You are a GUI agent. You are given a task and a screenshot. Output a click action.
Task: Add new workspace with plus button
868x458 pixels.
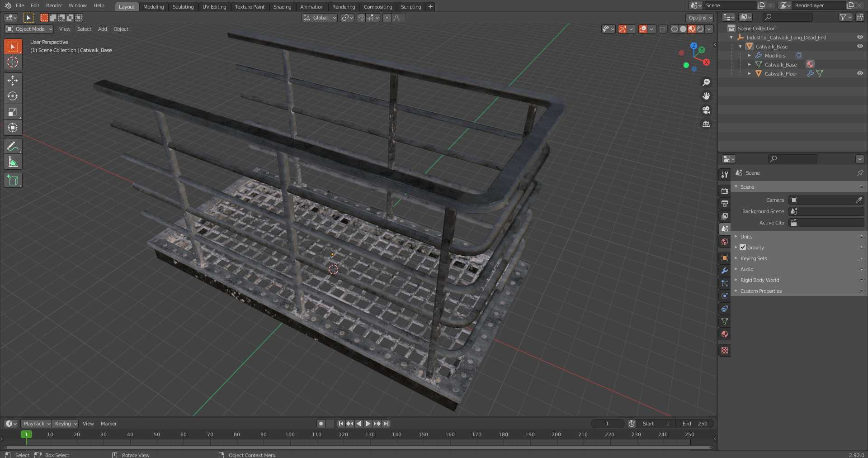point(430,7)
